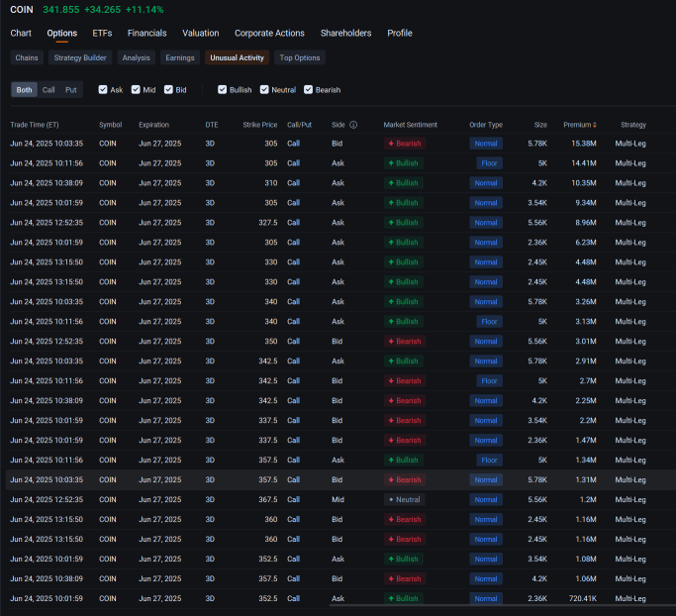Click the 720.41K premium value
This screenshot has height=616, width=676.
click(x=582, y=599)
